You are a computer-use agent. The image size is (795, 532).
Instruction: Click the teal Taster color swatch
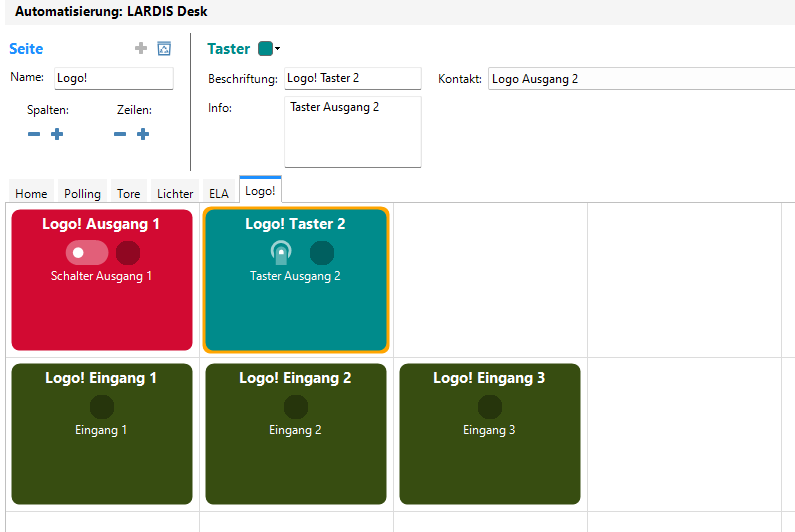coord(265,49)
